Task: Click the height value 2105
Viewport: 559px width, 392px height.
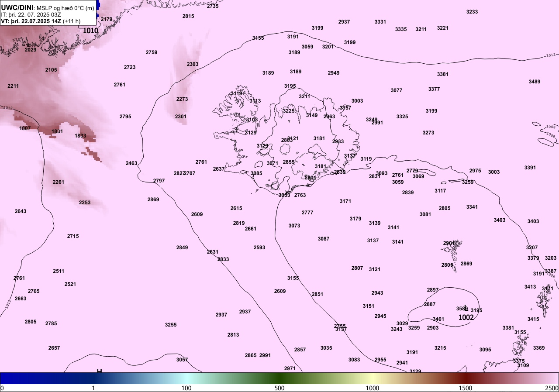Action: [51, 70]
